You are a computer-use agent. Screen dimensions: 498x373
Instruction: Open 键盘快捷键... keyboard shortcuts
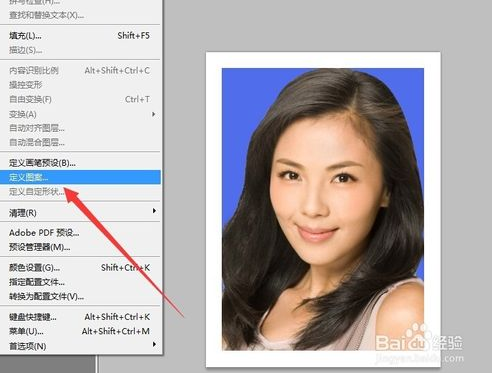80,317
